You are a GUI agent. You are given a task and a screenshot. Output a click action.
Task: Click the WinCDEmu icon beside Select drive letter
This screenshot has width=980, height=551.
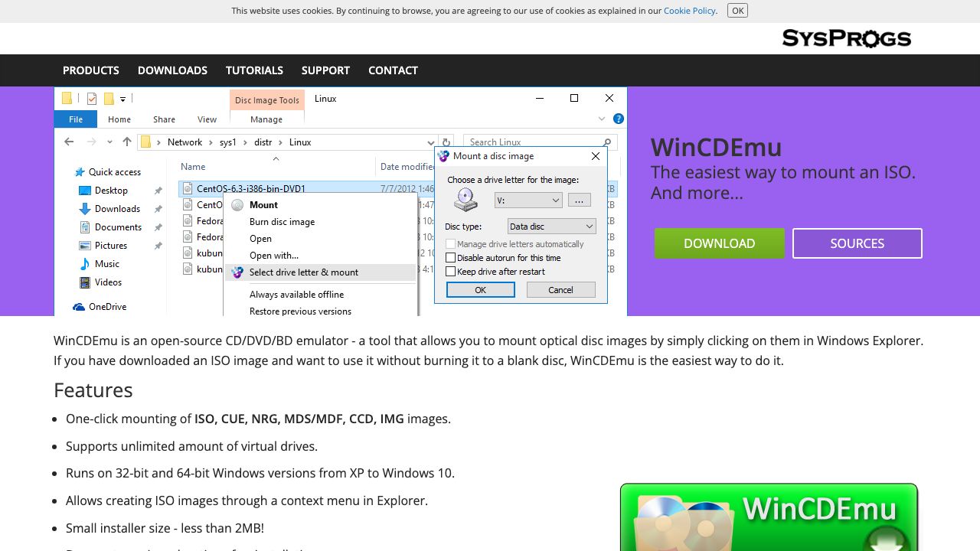tap(237, 272)
